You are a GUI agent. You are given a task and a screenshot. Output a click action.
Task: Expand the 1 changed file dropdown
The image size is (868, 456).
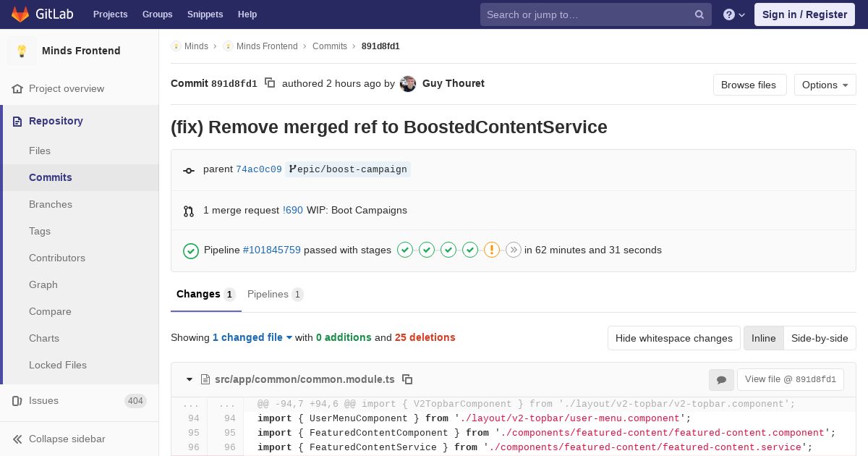(x=252, y=337)
